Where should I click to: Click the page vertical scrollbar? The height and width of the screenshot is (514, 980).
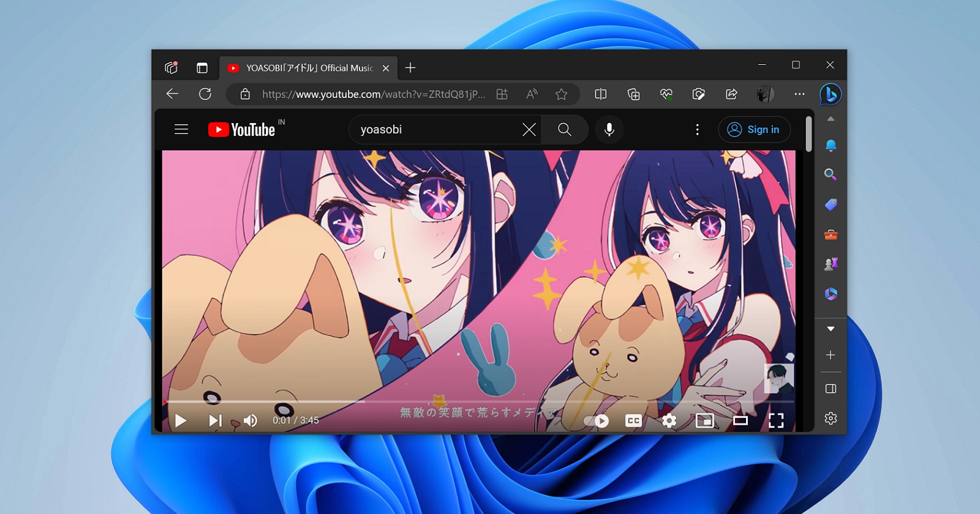(x=809, y=134)
